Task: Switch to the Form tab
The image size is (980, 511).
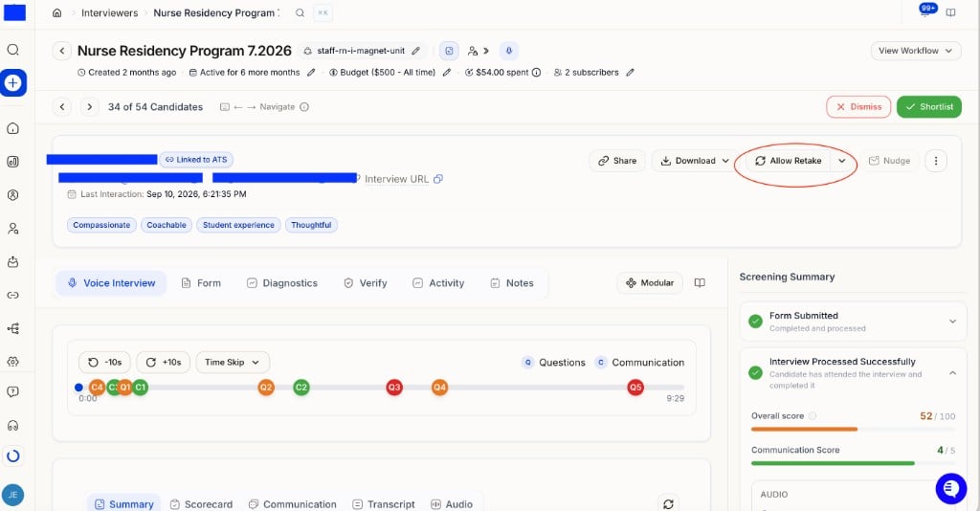Action: (201, 283)
